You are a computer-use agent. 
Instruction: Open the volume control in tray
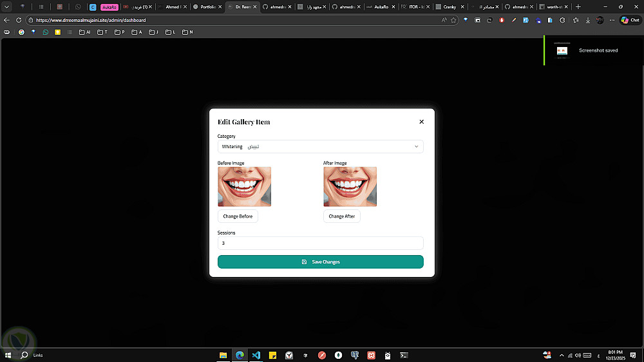(578, 356)
